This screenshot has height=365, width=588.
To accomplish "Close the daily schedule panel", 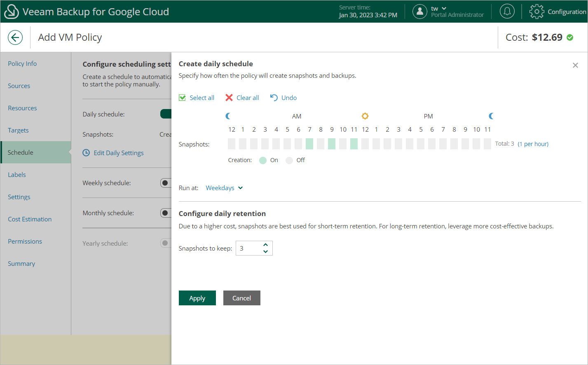I will click(575, 65).
